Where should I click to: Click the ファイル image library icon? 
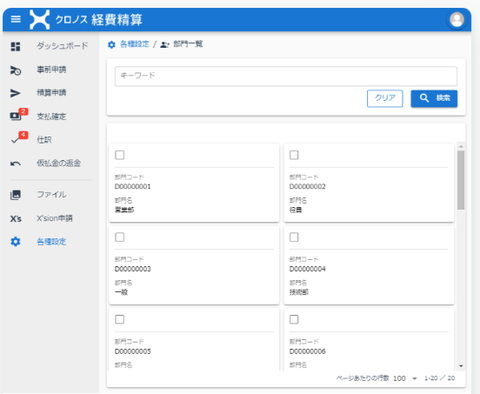point(15,195)
